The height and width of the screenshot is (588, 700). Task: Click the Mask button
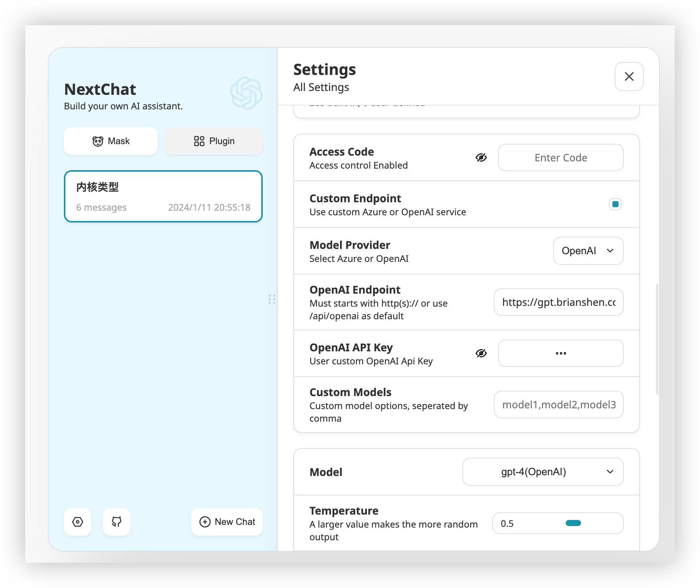[x=111, y=141]
